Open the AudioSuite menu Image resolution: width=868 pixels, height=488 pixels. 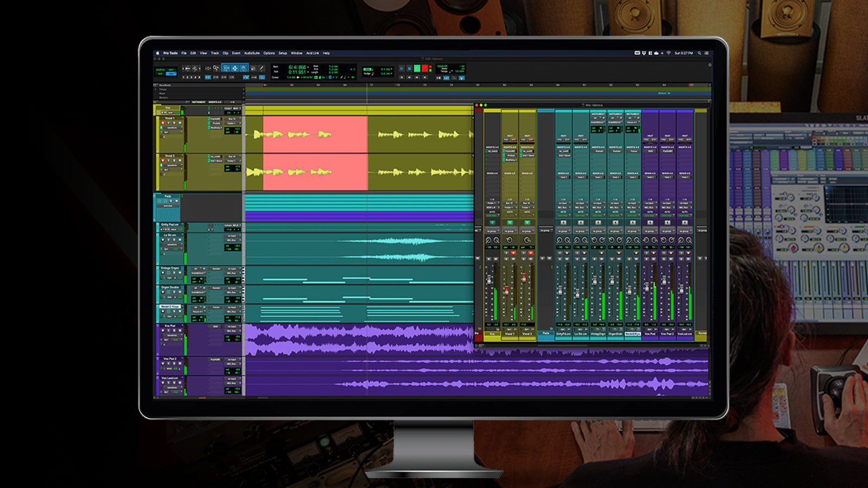pos(252,53)
